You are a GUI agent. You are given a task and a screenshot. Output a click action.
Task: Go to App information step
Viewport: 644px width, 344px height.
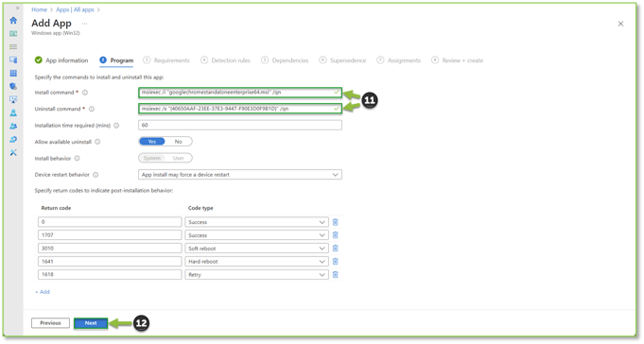pos(61,60)
